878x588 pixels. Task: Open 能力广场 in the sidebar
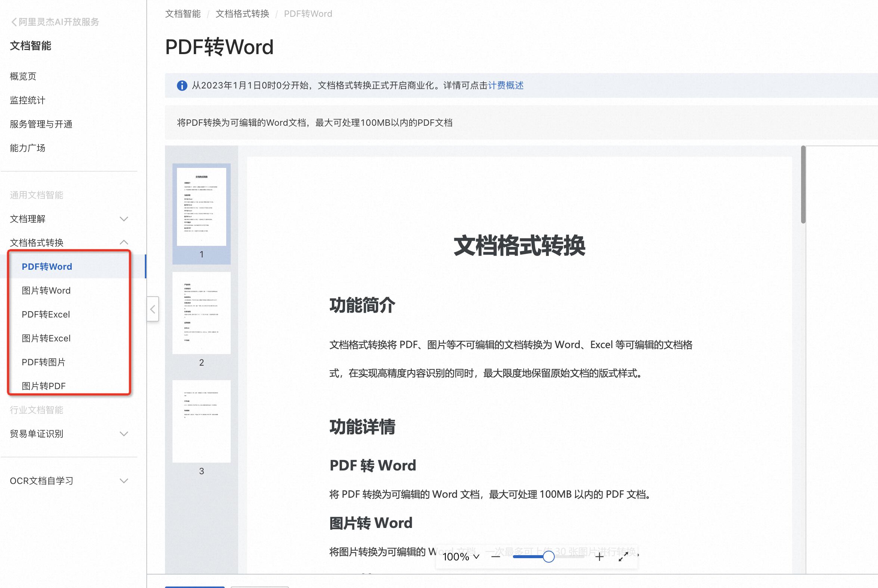pos(27,148)
